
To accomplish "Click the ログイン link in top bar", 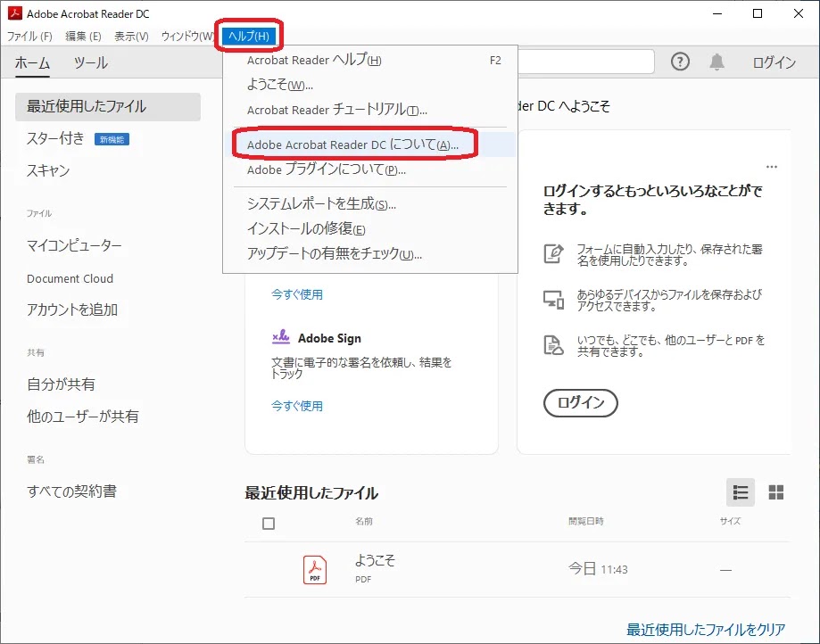I will click(x=774, y=62).
